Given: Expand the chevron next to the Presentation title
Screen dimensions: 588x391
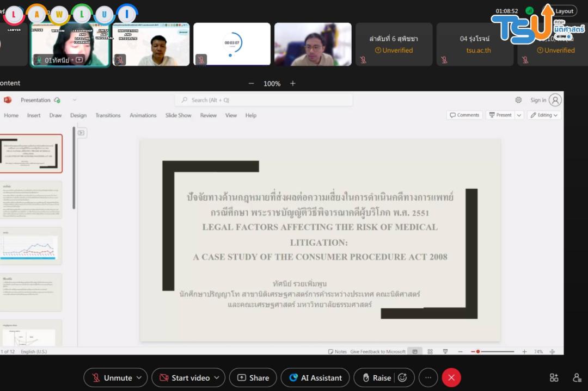Looking at the screenshot, I should pos(75,100).
